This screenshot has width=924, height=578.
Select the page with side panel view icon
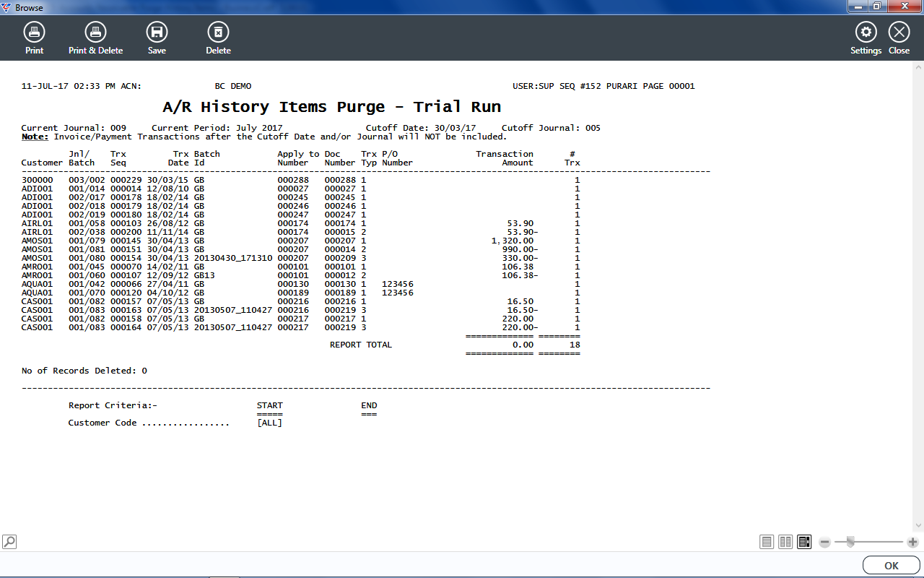804,542
